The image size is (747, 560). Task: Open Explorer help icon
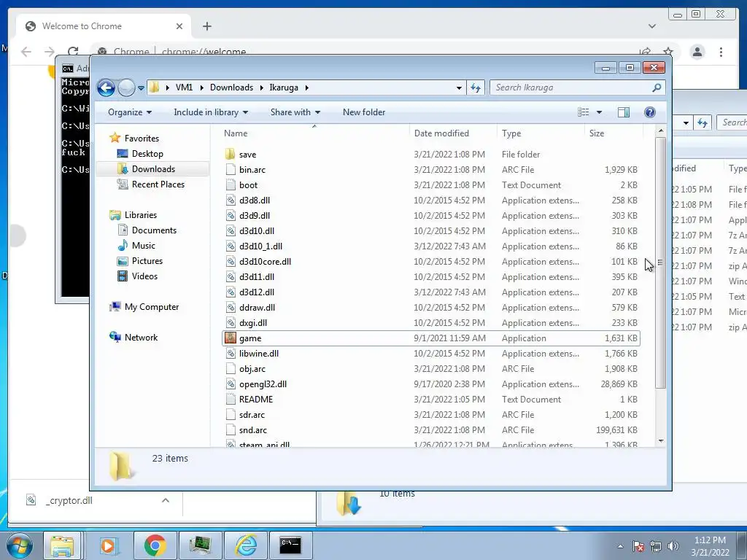pyautogui.click(x=650, y=112)
